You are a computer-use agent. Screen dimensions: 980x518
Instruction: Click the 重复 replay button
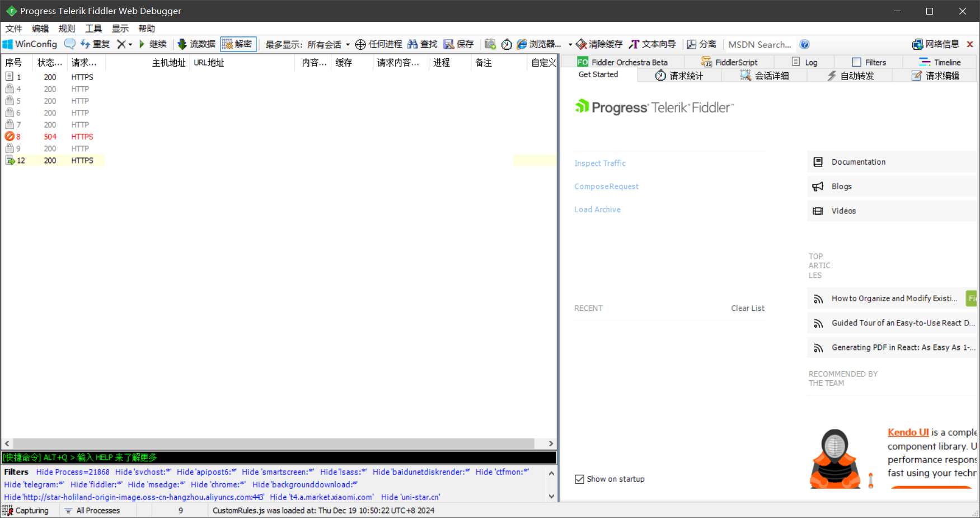point(95,44)
